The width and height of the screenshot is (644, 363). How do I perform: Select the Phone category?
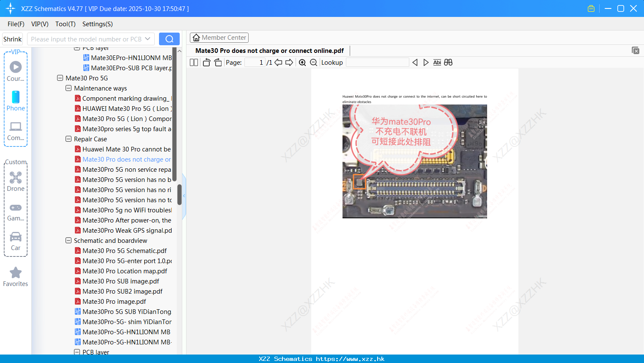point(16,101)
